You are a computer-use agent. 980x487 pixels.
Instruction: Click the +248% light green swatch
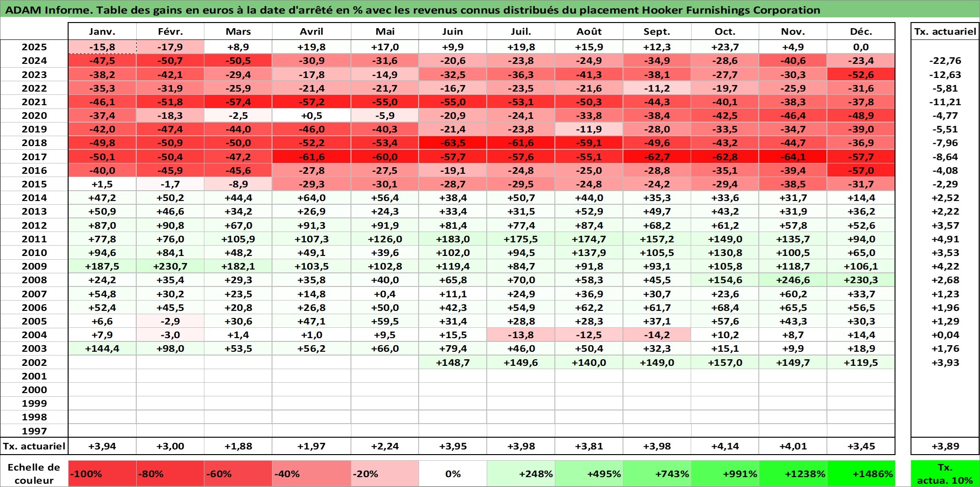[521, 473]
